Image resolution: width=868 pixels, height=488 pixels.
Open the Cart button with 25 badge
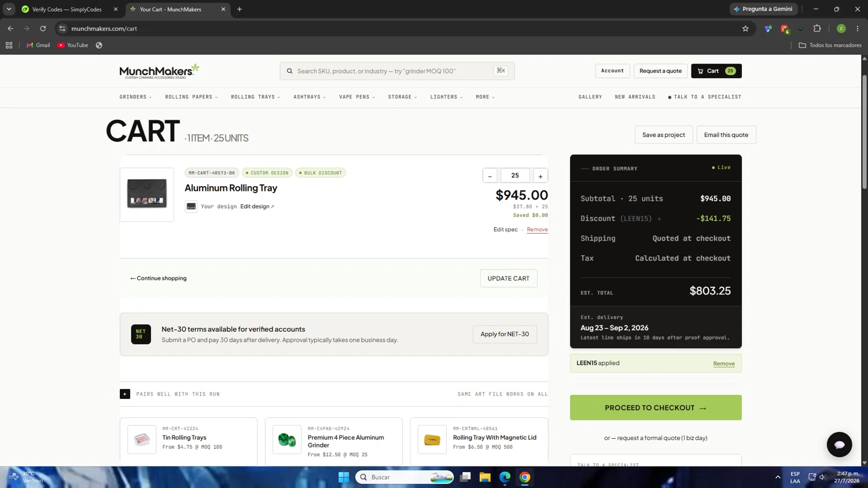click(716, 71)
